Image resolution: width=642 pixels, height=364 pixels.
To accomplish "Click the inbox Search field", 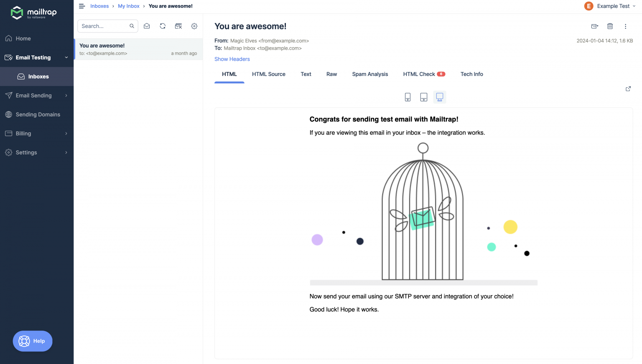I will (104, 26).
